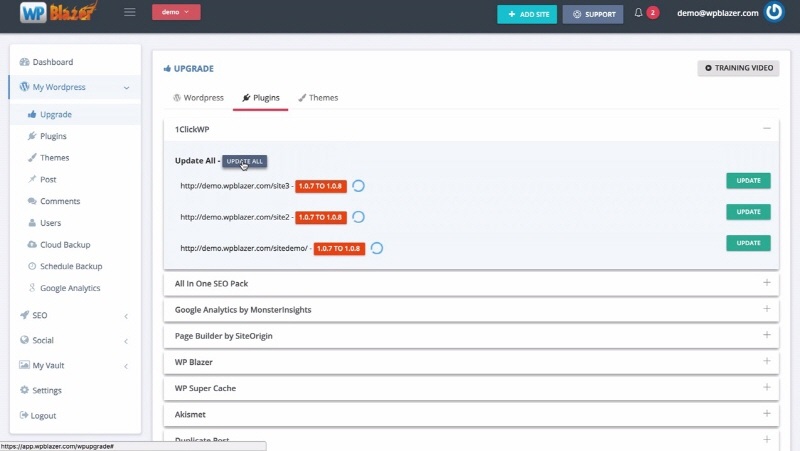Image resolution: width=800 pixels, height=451 pixels.
Task: Open Themes in the sidebar
Action: point(55,158)
